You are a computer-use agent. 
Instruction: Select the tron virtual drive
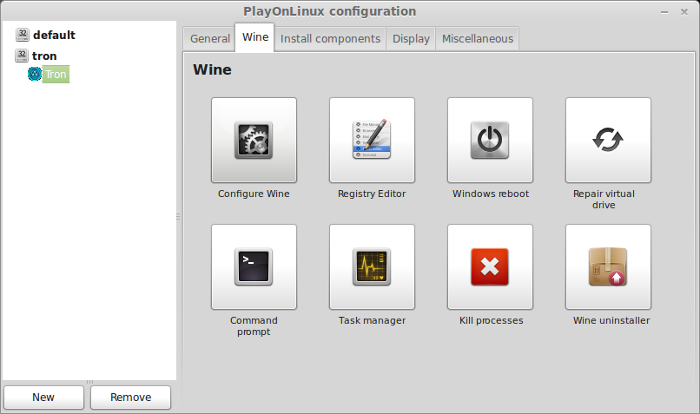click(44, 56)
